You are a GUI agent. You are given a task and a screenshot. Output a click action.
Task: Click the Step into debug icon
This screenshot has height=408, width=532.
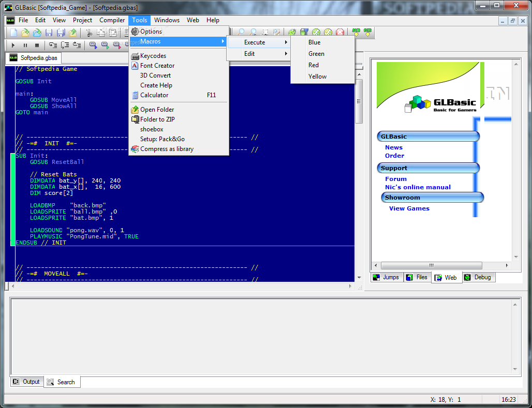53,45
